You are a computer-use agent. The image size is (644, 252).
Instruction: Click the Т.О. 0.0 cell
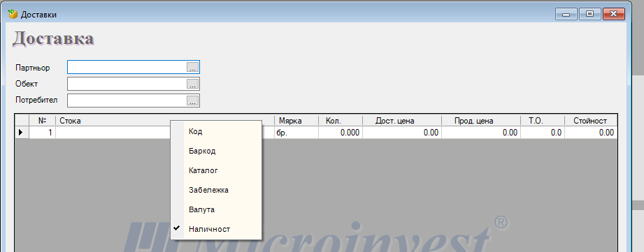tap(543, 133)
